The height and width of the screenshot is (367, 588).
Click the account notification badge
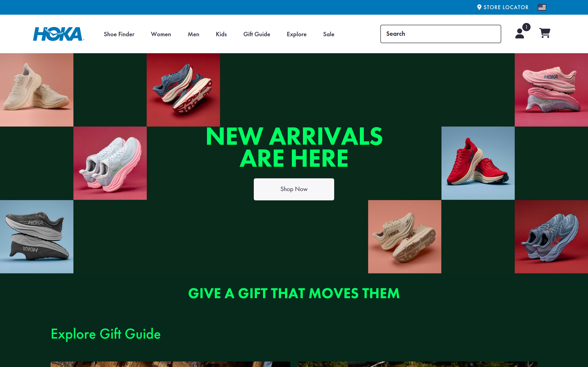click(x=526, y=27)
